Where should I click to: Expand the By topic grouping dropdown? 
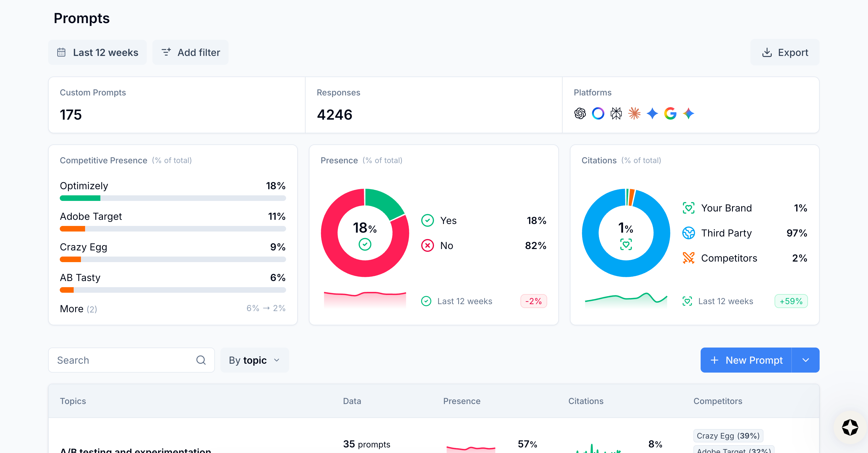click(254, 360)
